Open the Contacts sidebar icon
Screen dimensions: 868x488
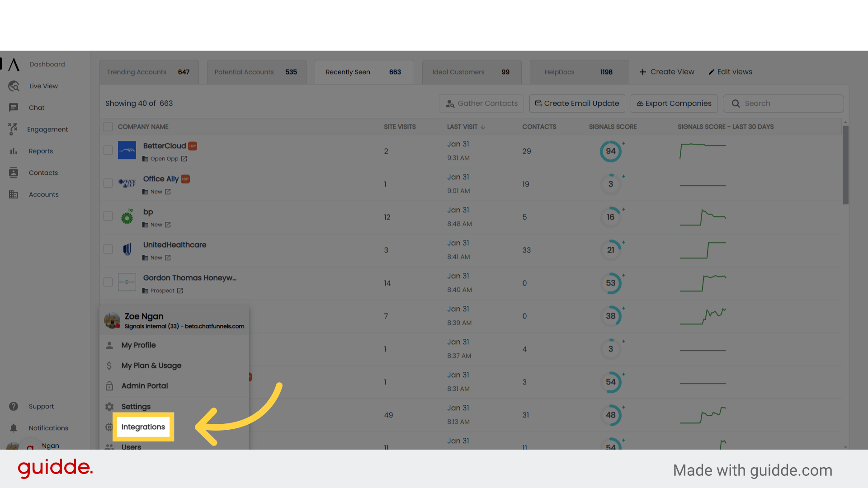14,173
